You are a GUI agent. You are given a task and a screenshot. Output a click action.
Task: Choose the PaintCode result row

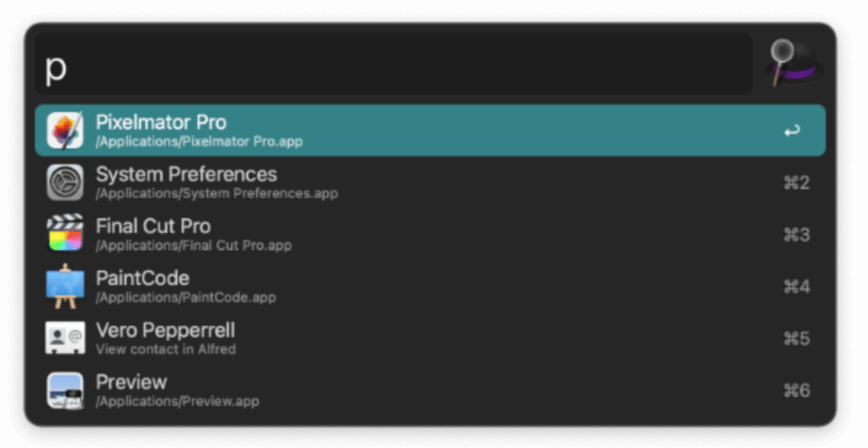(x=430, y=286)
